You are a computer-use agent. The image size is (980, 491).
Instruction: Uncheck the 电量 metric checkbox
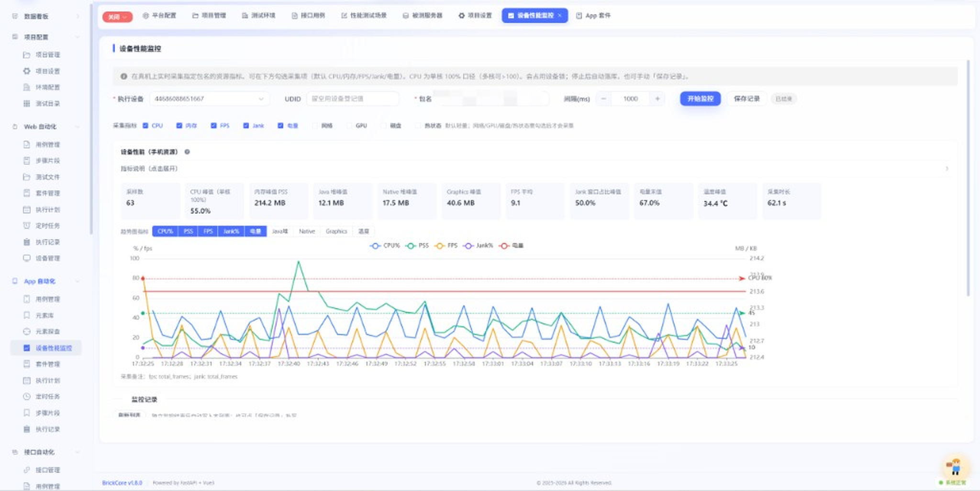pos(280,126)
